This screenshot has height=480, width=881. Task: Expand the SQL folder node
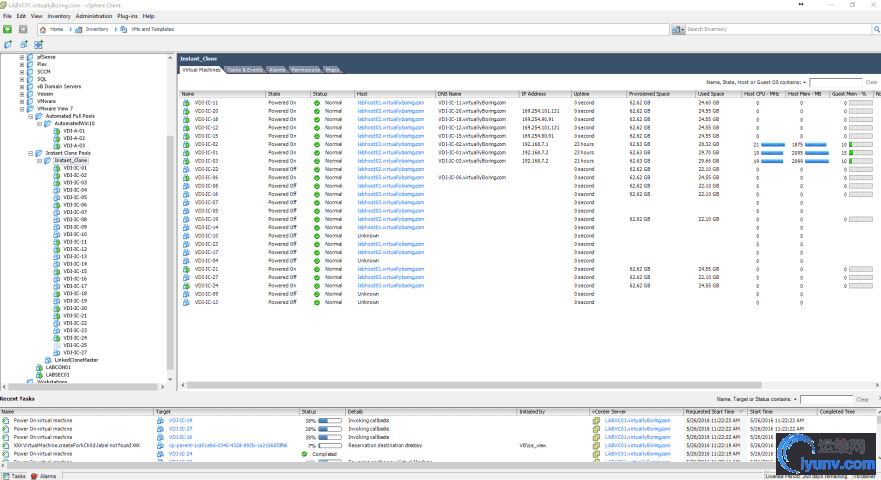click(x=22, y=79)
